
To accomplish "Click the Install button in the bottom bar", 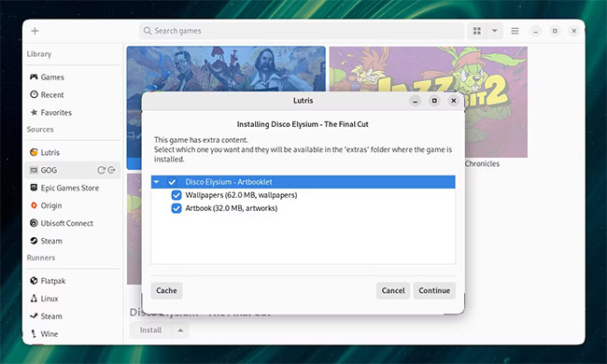I will (150, 330).
